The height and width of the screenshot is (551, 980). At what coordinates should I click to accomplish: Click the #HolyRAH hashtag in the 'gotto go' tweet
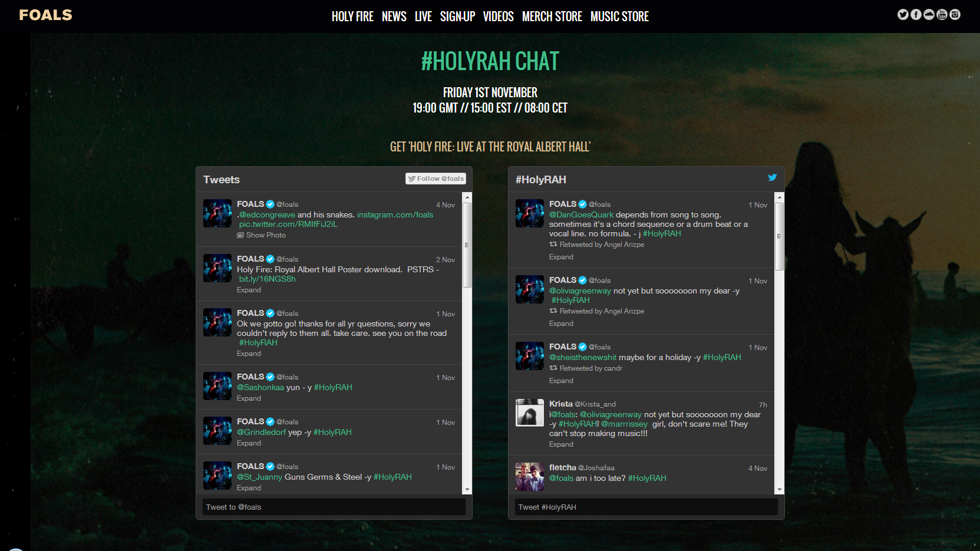pyautogui.click(x=258, y=342)
